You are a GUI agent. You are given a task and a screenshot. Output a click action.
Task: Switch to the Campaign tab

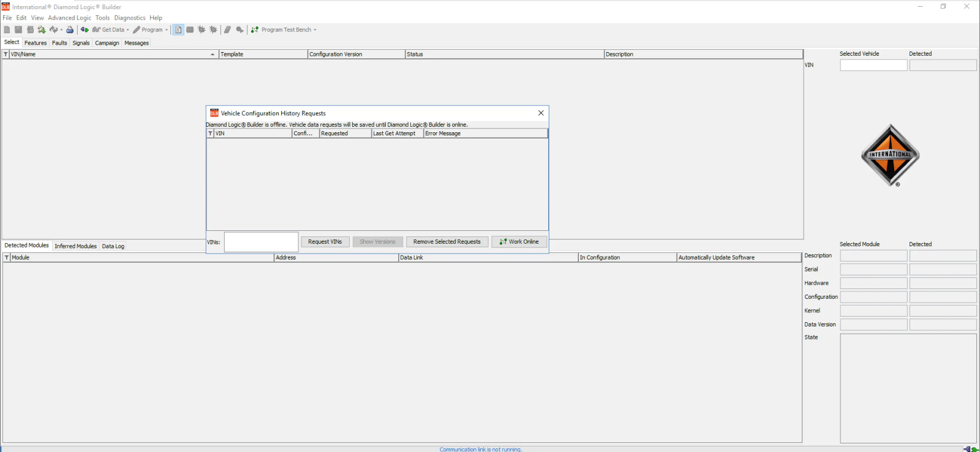(x=107, y=43)
